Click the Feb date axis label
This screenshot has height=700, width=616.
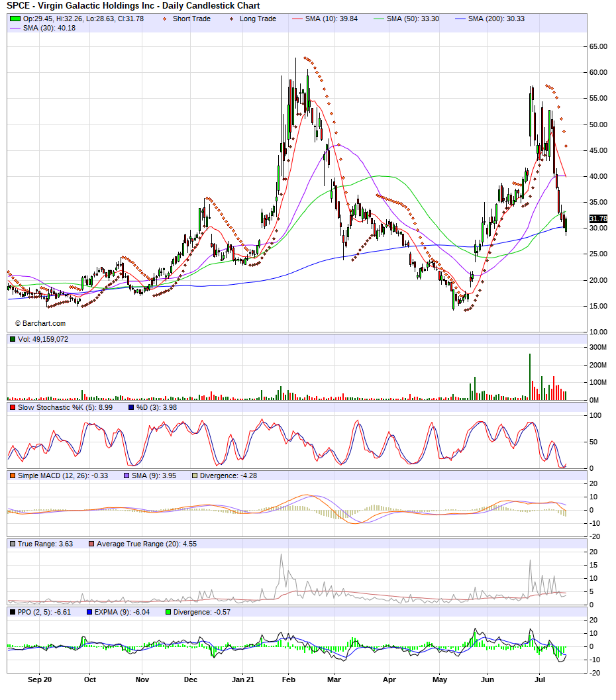289,680
